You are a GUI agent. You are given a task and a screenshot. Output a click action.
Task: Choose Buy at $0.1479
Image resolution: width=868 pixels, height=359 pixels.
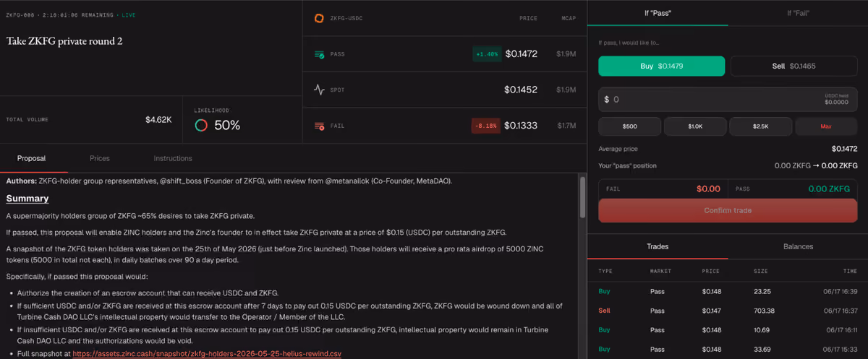tap(661, 66)
